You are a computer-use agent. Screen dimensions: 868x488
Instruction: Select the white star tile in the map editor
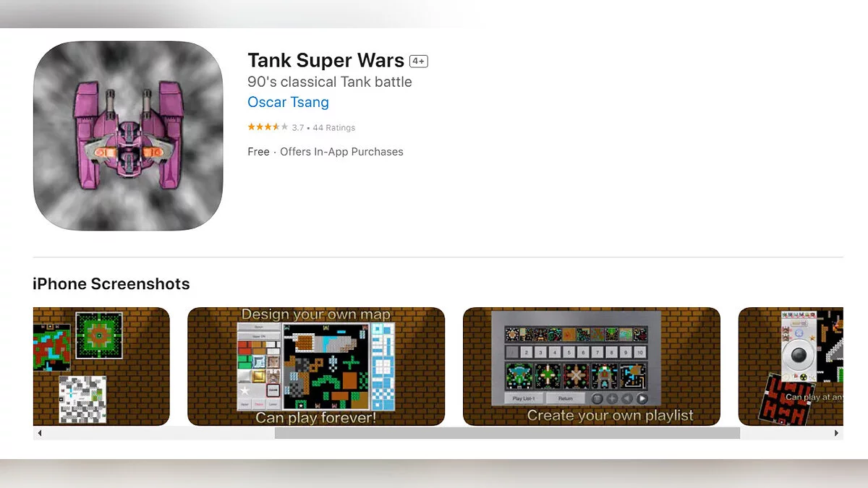pos(245,390)
